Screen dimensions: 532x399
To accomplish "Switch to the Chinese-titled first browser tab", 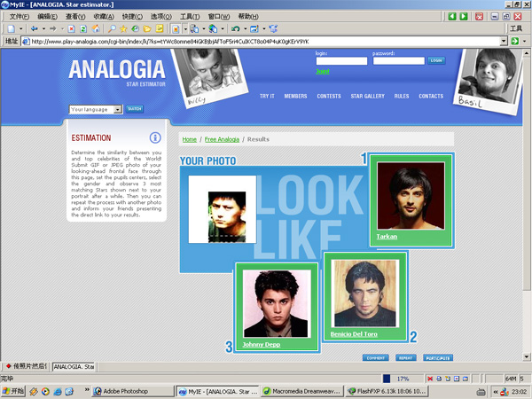I will click(27, 366).
